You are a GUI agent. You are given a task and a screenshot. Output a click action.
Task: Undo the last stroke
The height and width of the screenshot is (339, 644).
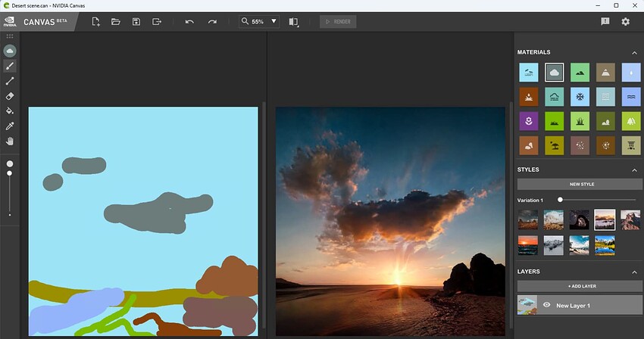point(189,22)
